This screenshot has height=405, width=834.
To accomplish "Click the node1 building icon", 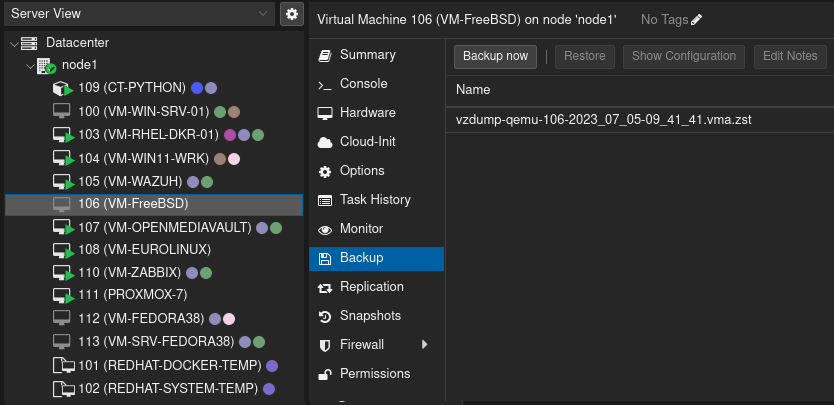I will (x=46, y=65).
